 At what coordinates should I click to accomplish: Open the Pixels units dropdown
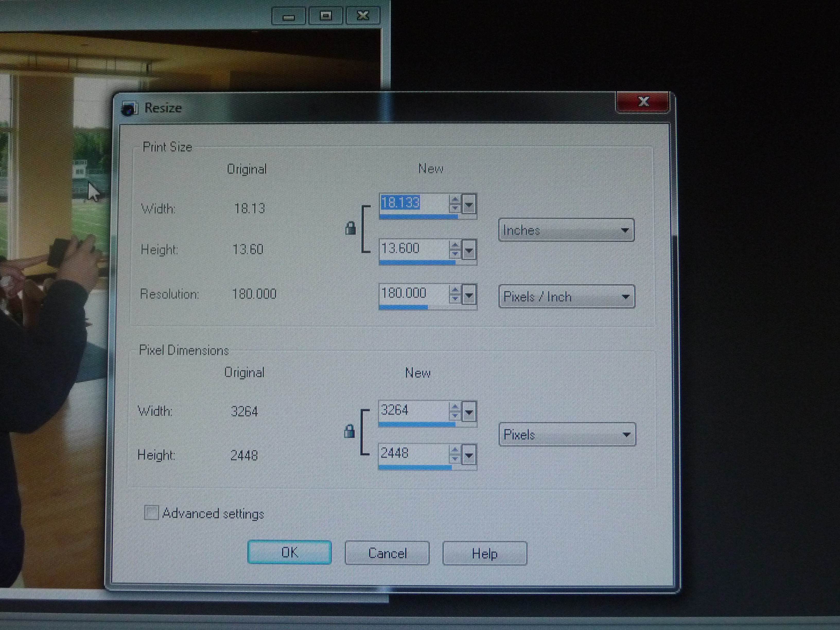[567, 434]
